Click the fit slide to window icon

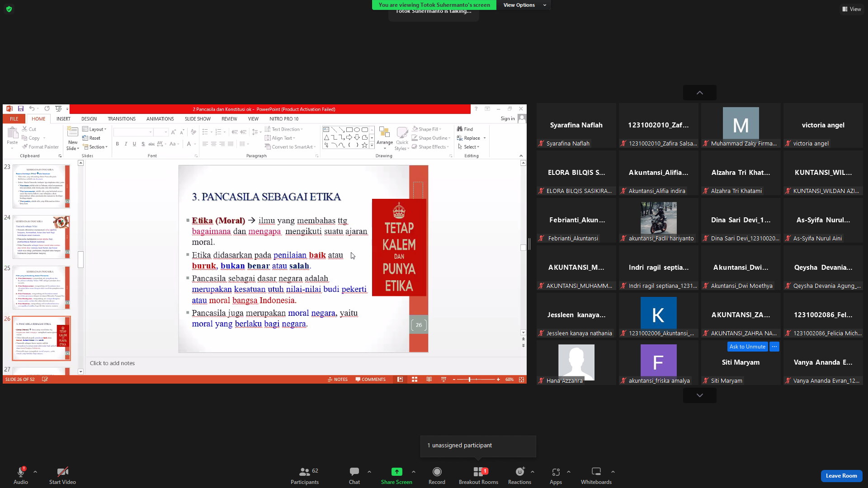click(522, 380)
